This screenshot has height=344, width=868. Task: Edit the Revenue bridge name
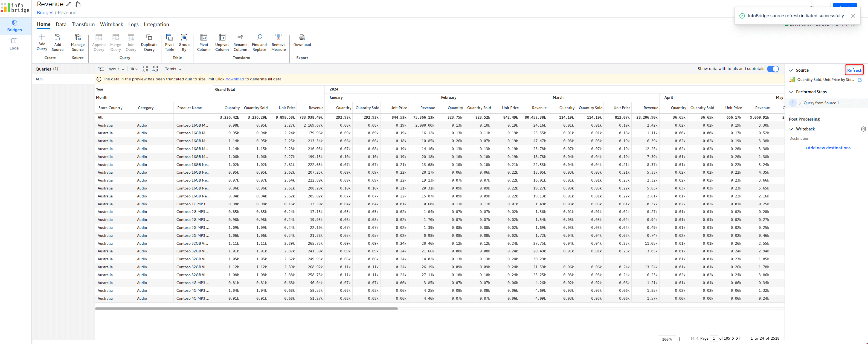[68, 4]
